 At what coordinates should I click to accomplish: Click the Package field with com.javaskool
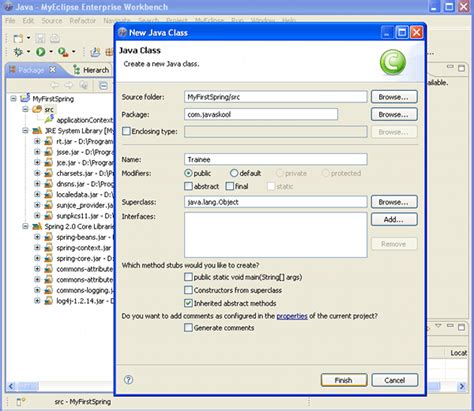[x=261, y=114]
